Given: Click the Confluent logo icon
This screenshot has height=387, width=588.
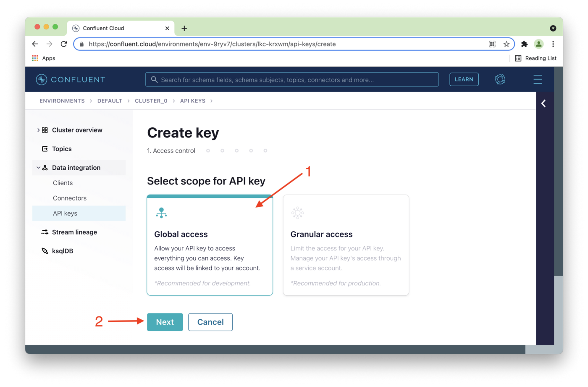Looking at the screenshot, I should (x=41, y=79).
